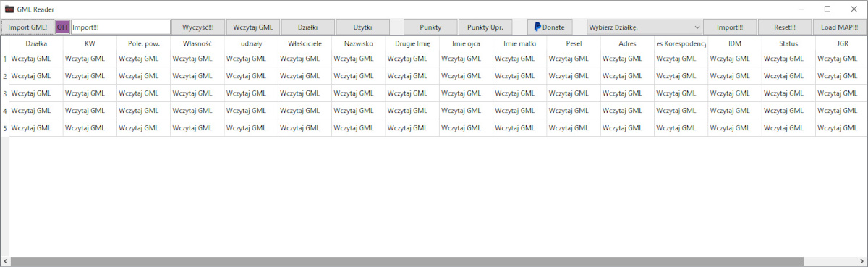Image resolution: width=868 pixels, height=267 pixels.
Task: Click row 4 cell in udziały column
Action: (x=251, y=111)
